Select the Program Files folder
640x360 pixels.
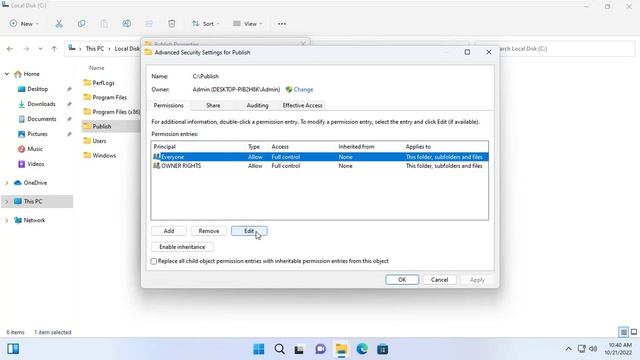coord(105,98)
